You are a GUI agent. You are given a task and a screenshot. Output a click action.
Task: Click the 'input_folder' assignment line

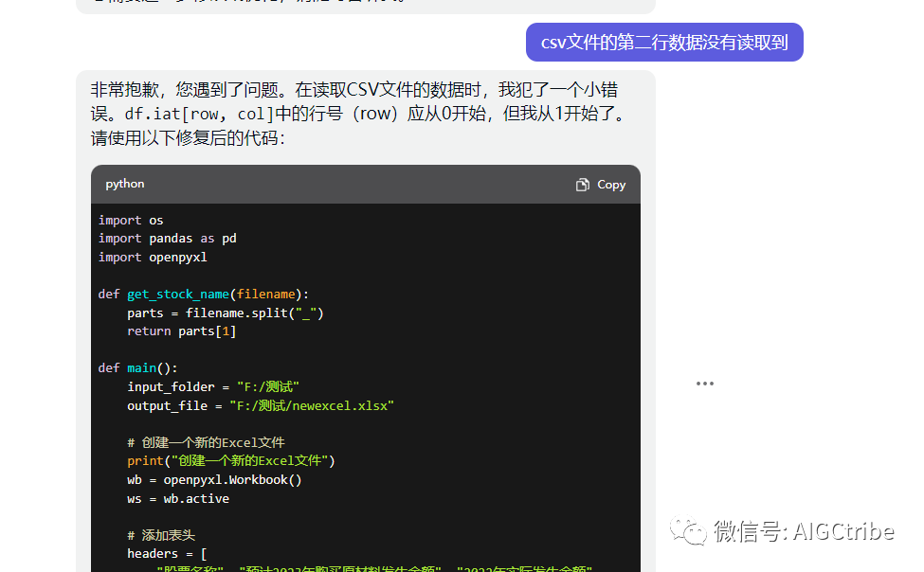point(213,387)
